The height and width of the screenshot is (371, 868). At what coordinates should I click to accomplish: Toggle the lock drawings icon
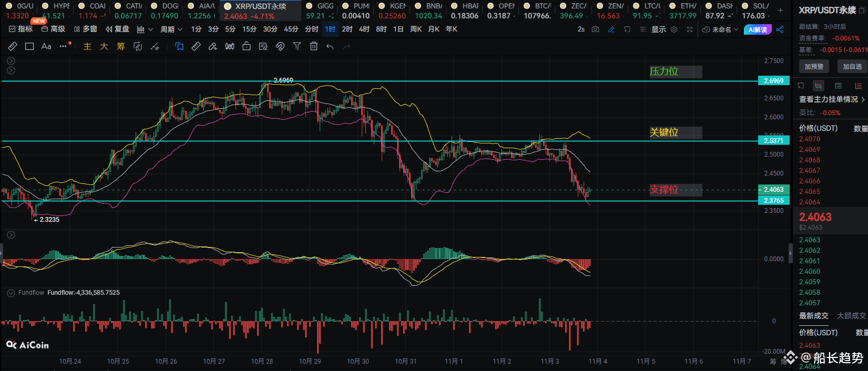(x=247, y=46)
